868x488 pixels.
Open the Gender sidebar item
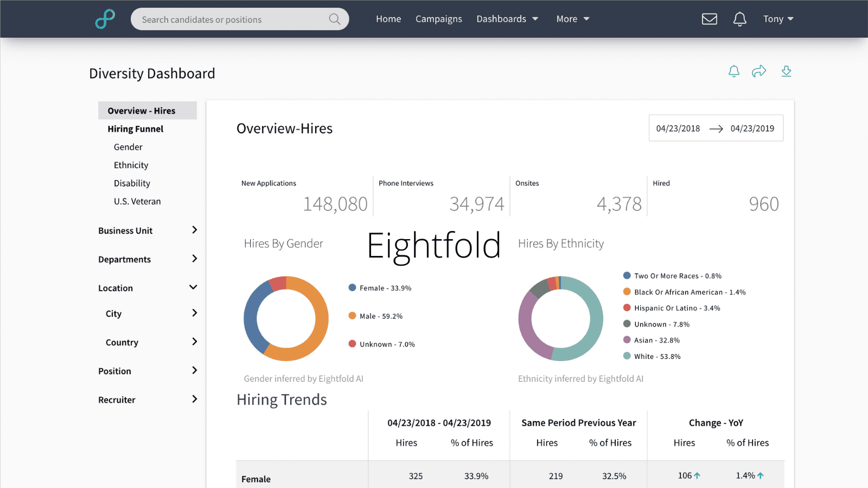[x=128, y=147]
